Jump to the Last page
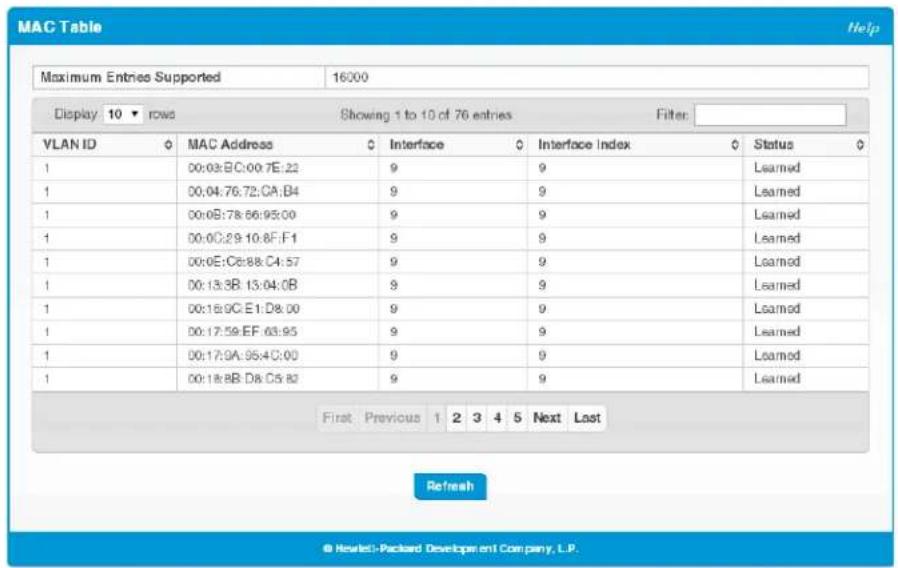The height and width of the screenshot is (568, 898). [587, 417]
